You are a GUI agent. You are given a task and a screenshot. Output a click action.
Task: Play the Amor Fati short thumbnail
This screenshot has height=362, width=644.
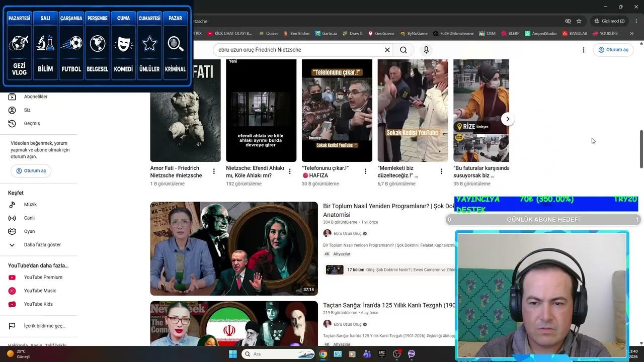tap(185, 111)
